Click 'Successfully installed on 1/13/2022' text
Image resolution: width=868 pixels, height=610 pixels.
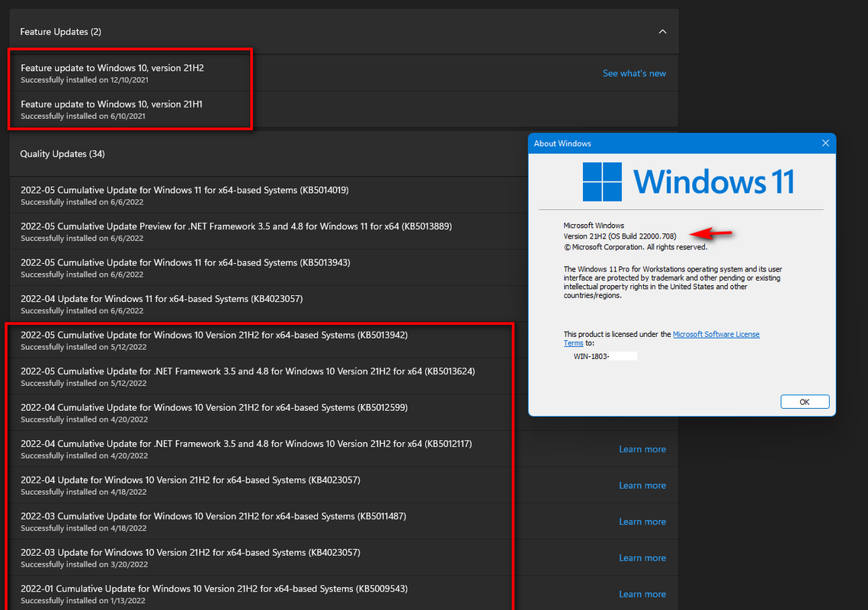pyautogui.click(x=83, y=601)
